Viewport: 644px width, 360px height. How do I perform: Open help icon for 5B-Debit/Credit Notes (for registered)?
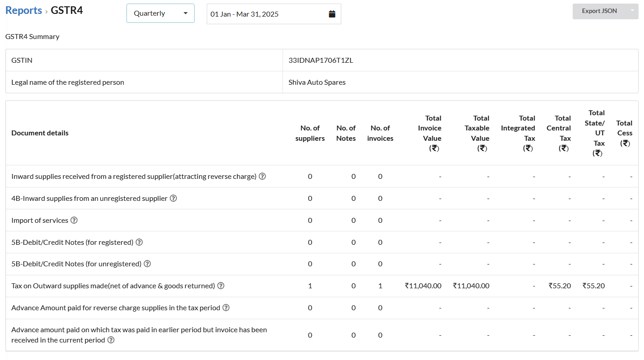[139, 242]
